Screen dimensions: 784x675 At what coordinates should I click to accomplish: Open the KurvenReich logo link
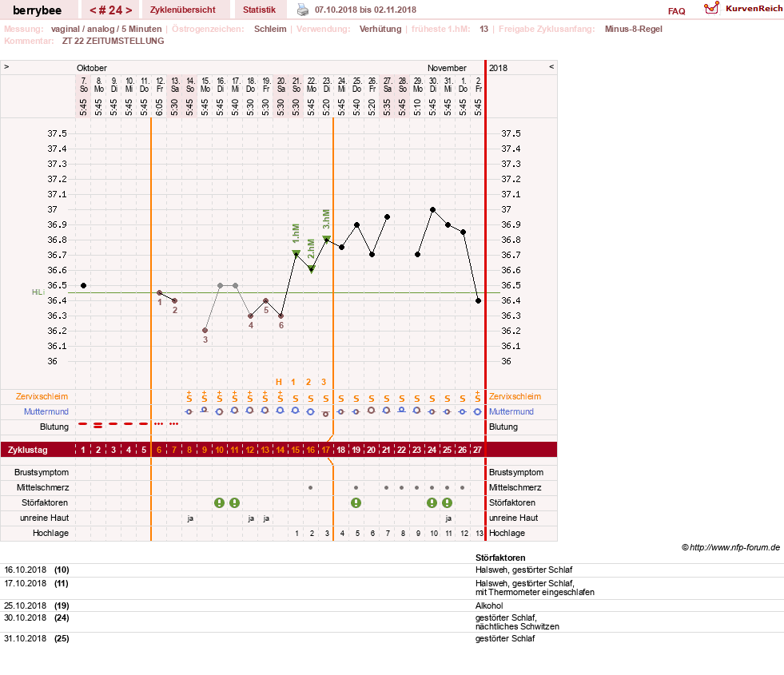point(742,9)
